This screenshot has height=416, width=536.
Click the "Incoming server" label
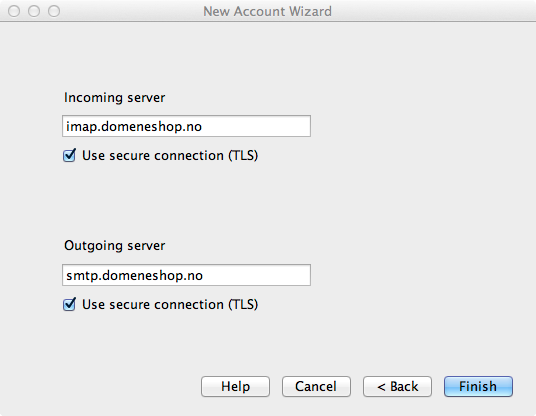[115, 98]
